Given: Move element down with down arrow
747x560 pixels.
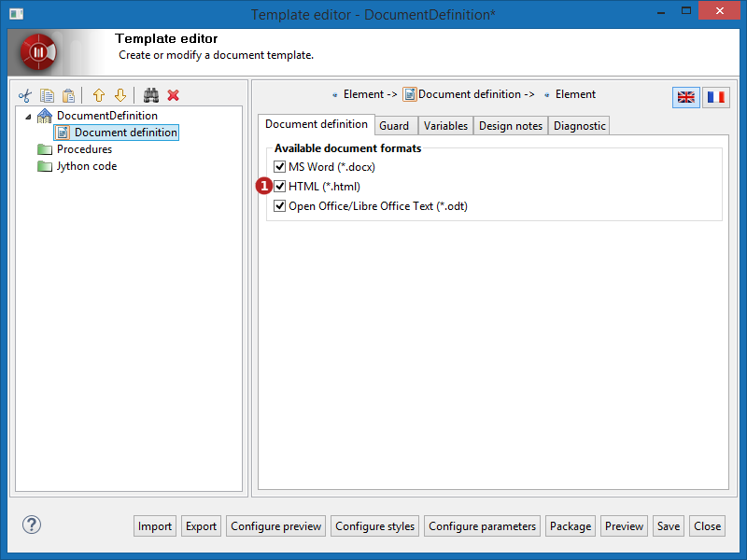Looking at the screenshot, I should [120, 95].
